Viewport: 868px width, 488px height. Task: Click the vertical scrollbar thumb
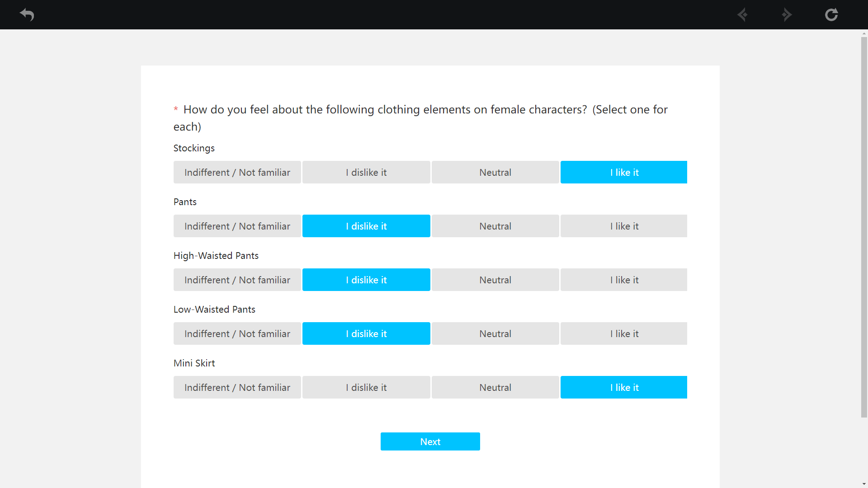(x=864, y=227)
